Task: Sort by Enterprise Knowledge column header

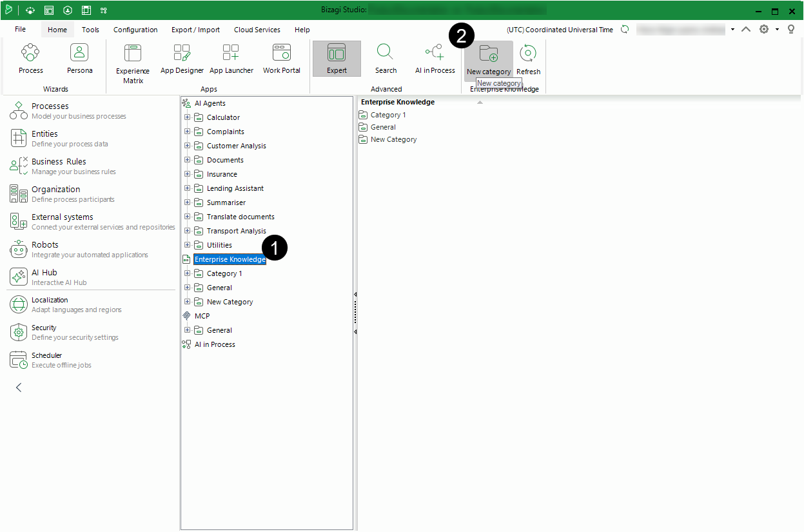Action: point(398,102)
